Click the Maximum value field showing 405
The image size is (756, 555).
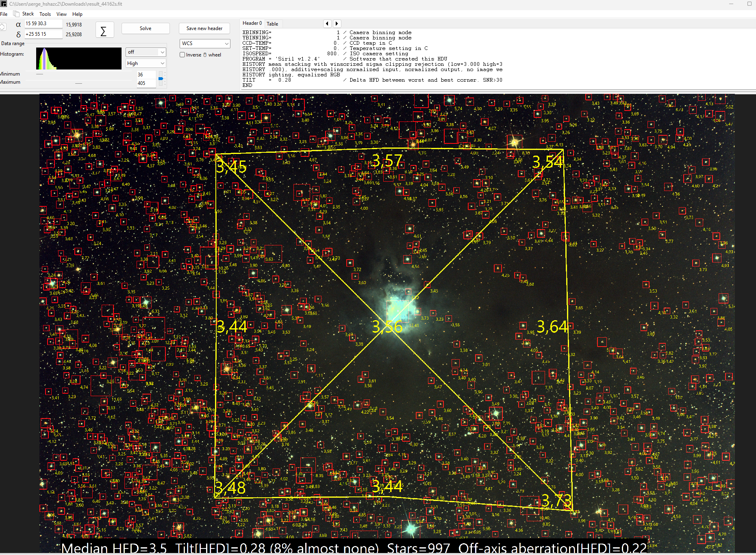pyautogui.click(x=146, y=83)
